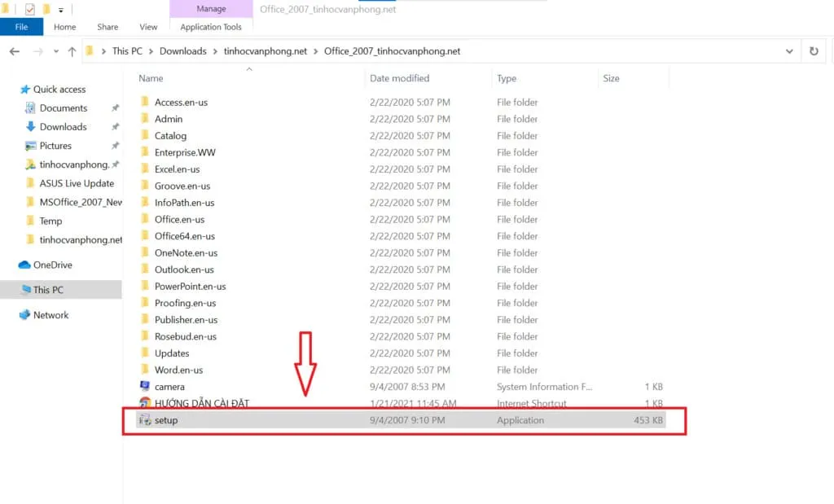Click the PowerPoint.en-us folder icon
Screen dimensions: 834x504
click(145, 286)
